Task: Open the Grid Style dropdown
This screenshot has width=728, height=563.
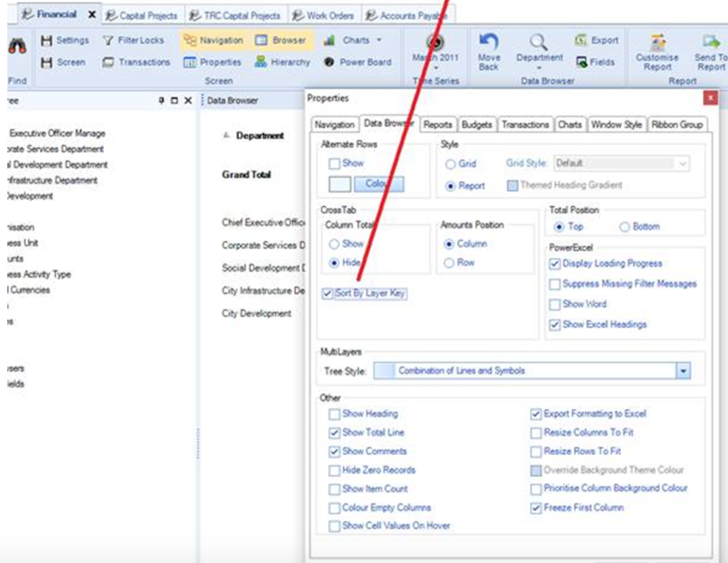Action: coord(682,163)
